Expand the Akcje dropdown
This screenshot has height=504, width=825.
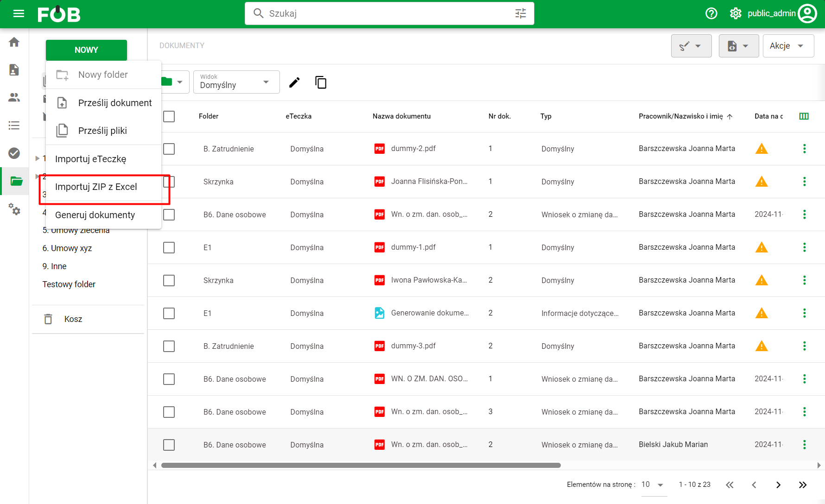(x=788, y=46)
